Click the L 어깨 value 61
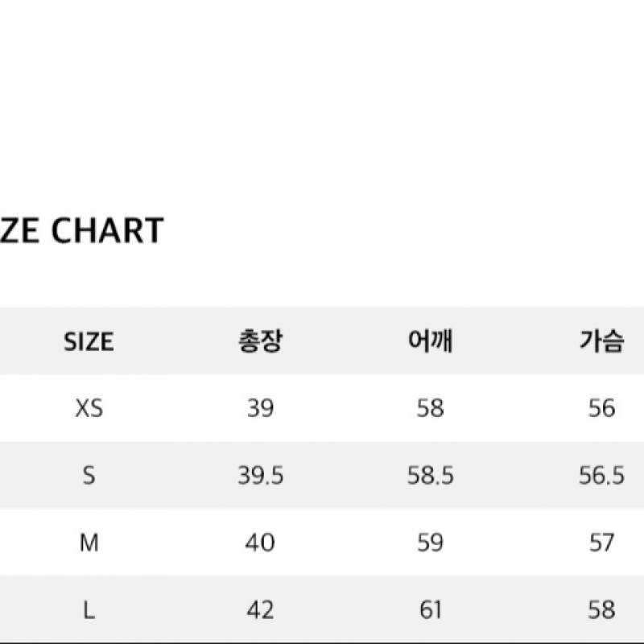Image resolution: width=644 pixels, height=644 pixels. (431, 610)
